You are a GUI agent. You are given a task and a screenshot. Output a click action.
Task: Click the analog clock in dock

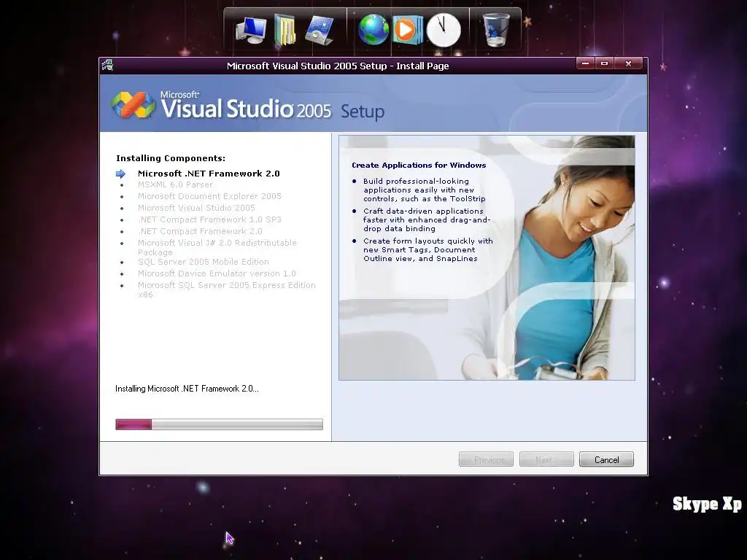click(x=444, y=30)
